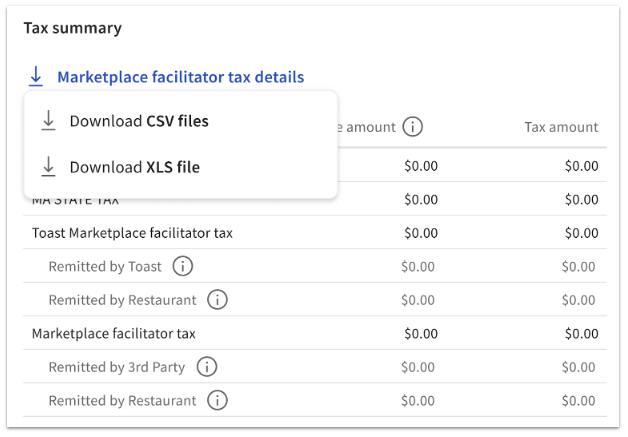628x437 pixels.
Task: Open Marketplace facilitator tax details link
Action: [180, 77]
